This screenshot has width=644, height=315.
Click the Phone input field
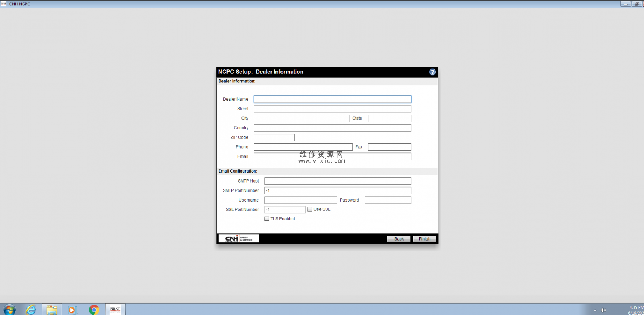click(x=303, y=147)
